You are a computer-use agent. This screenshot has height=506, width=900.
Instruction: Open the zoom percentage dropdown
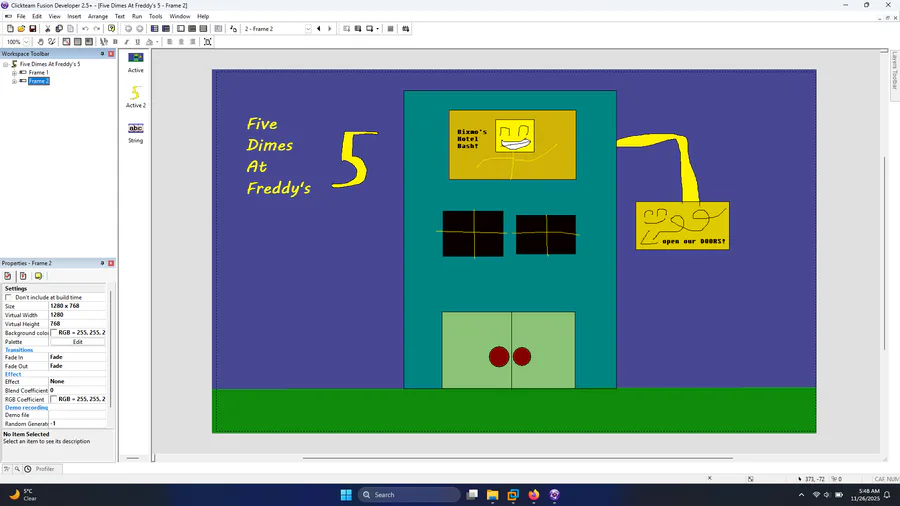[26, 42]
